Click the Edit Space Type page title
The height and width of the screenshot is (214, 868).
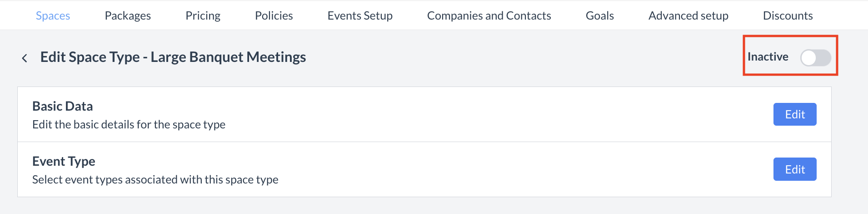[173, 57]
